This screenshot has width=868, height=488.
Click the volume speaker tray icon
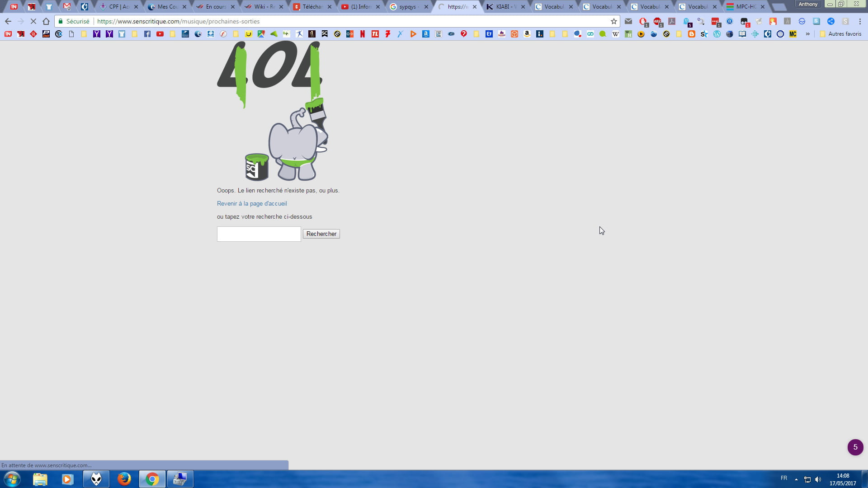[x=818, y=479]
